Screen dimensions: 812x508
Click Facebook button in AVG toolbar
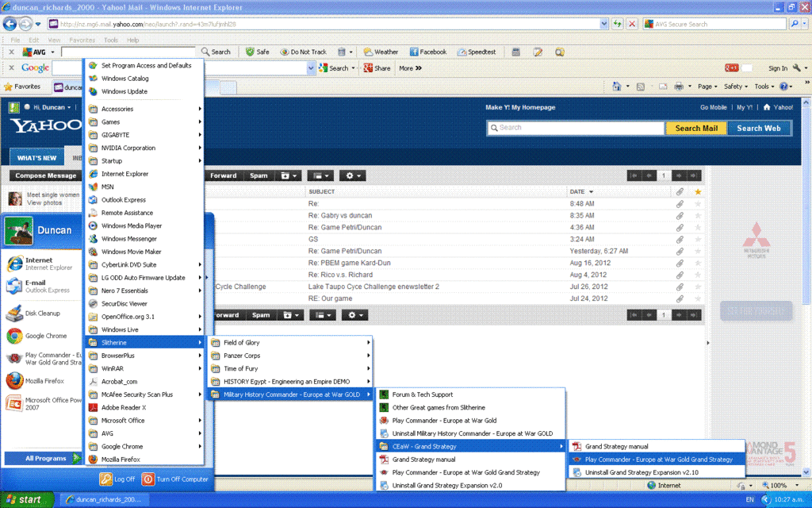[428, 52]
